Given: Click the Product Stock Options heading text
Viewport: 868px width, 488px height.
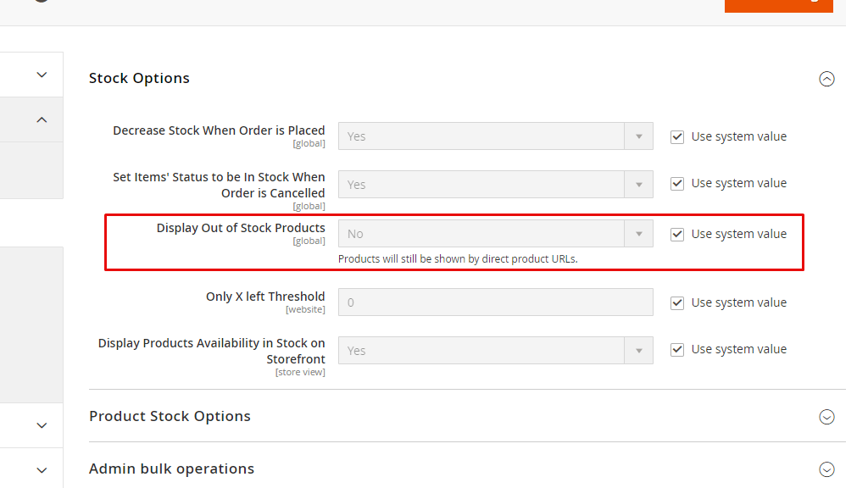Looking at the screenshot, I should 170,416.
